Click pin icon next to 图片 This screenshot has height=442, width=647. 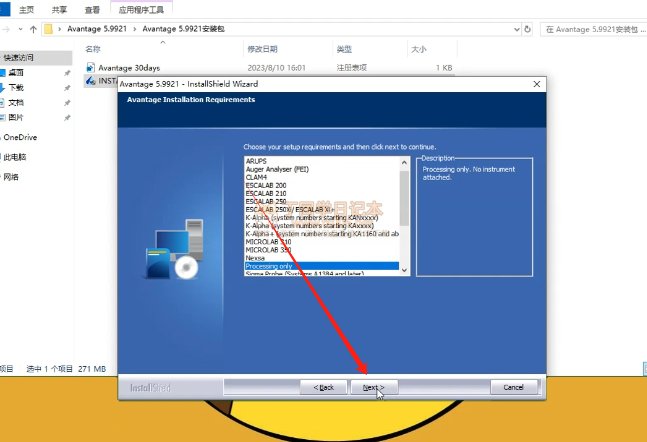(x=67, y=118)
